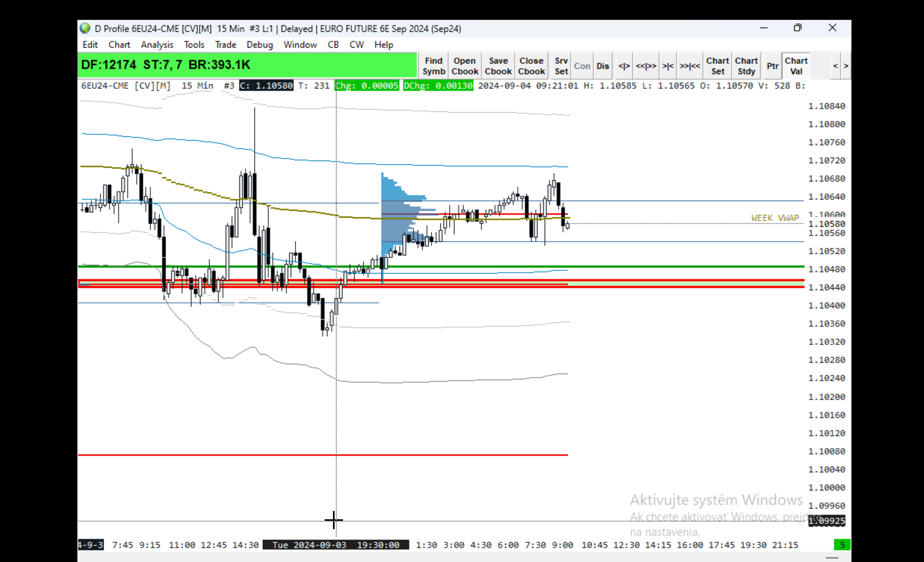Open a chartbook with Open Cbook

click(x=465, y=66)
